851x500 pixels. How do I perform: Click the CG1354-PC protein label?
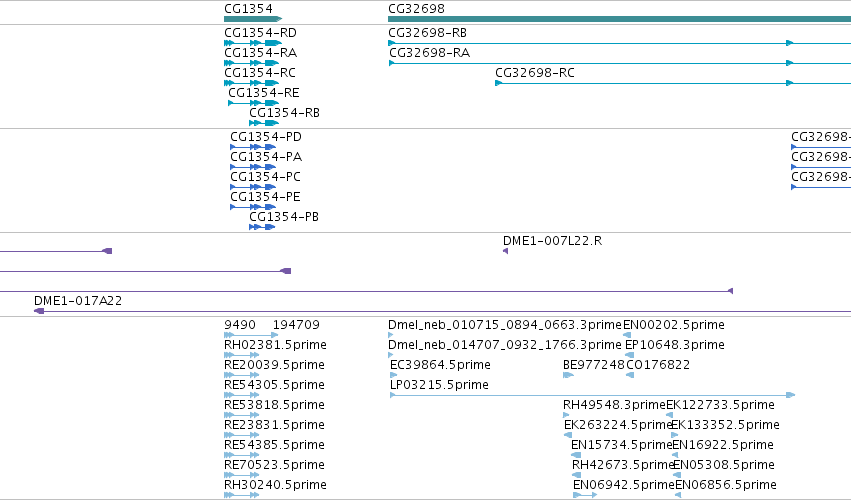point(265,177)
